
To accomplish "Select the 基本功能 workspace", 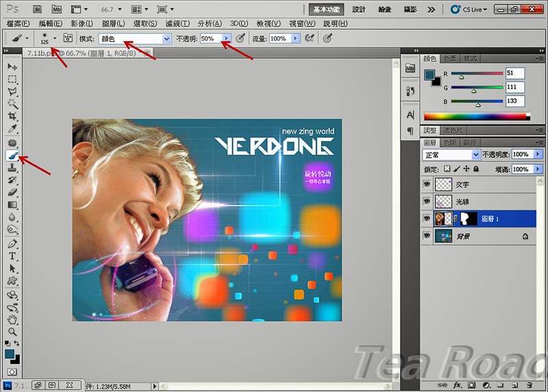I will [x=326, y=10].
